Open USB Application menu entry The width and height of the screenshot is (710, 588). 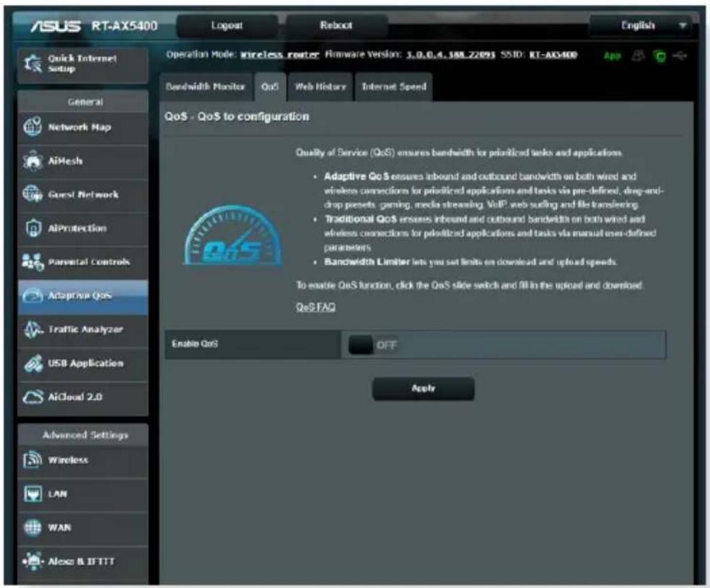(x=83, y=364)
